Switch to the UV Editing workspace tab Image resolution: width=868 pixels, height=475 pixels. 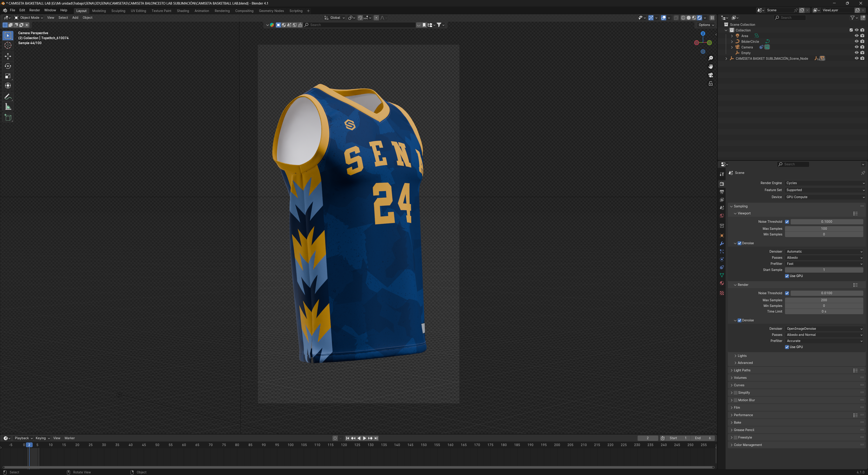pos(138,11)
